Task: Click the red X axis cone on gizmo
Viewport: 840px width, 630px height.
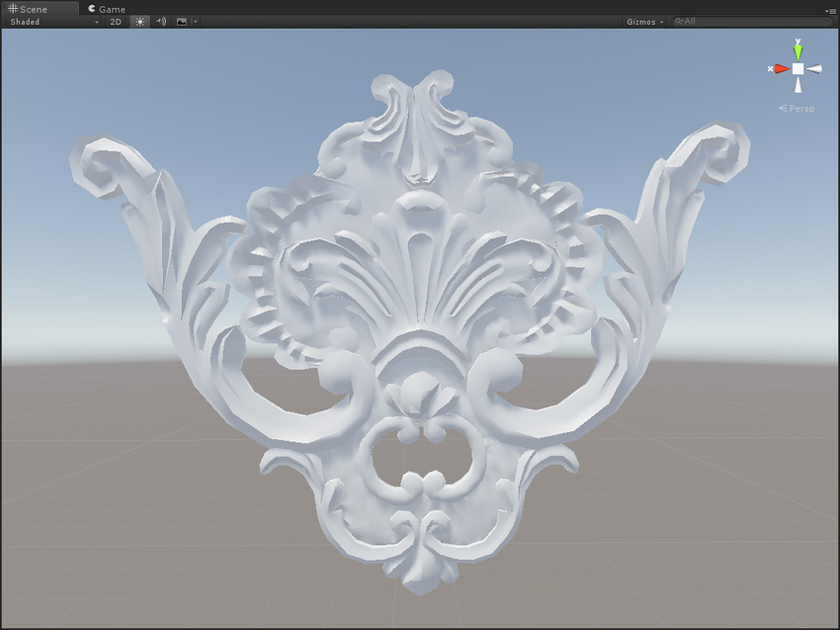Action: pyautogui.click(x=780, y=69)
